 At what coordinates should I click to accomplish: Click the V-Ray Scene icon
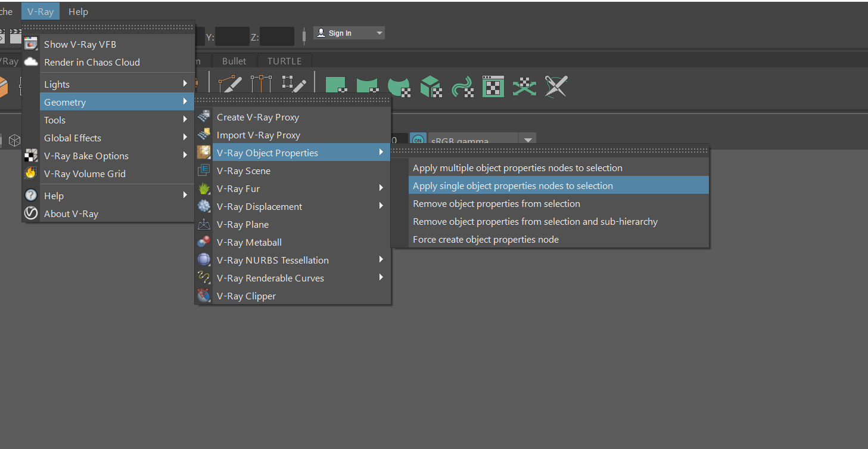tap(204, 171)
